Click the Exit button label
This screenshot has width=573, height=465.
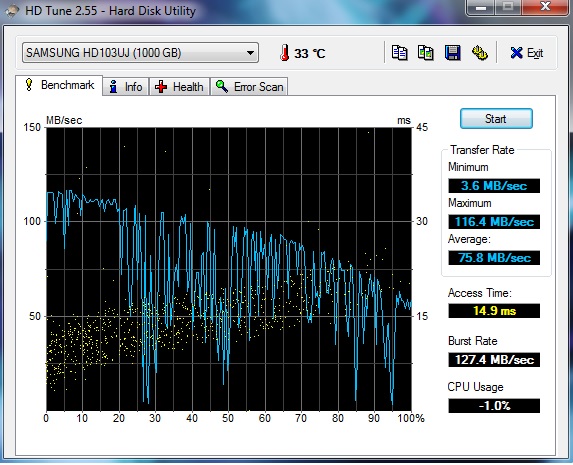tap(535, 53)
